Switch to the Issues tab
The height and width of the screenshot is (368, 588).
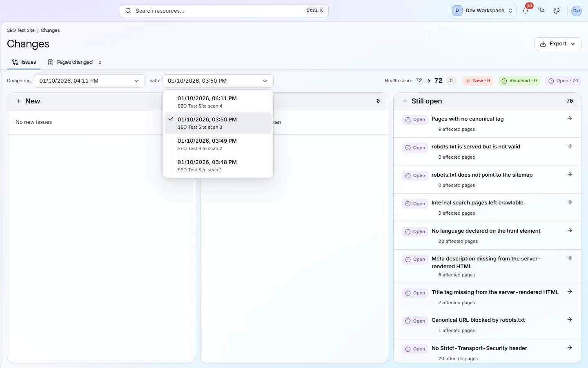(24, 62)
